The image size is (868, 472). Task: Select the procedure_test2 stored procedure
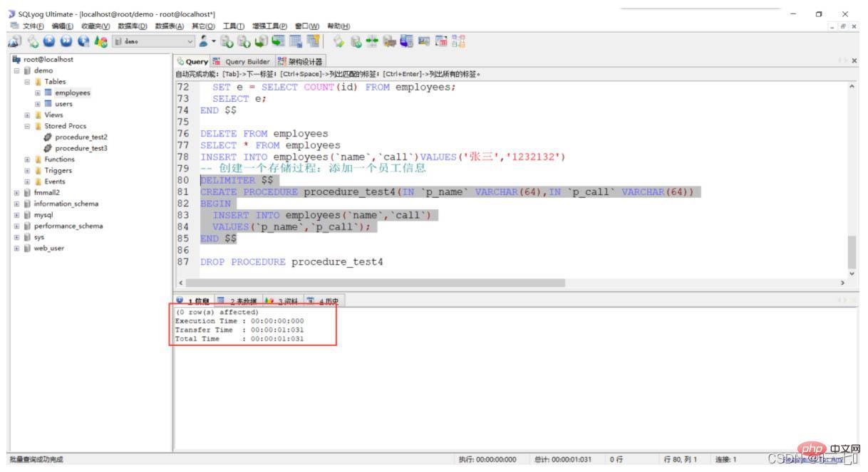click(x=81, y=137)
